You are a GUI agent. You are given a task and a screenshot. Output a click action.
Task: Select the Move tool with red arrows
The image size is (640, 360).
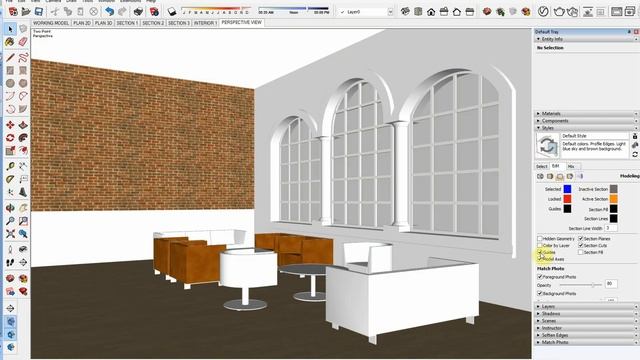(x=10, y=125)
